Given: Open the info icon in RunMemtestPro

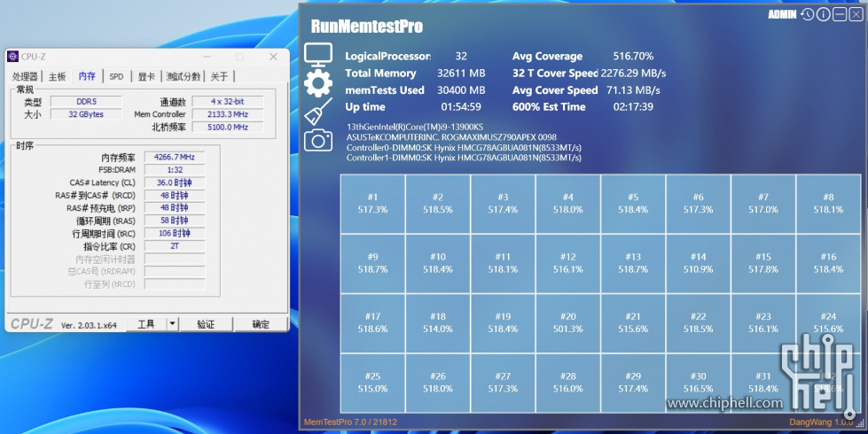Looking at the screenshot, I should pyautogui.click(x=824, y=14).
